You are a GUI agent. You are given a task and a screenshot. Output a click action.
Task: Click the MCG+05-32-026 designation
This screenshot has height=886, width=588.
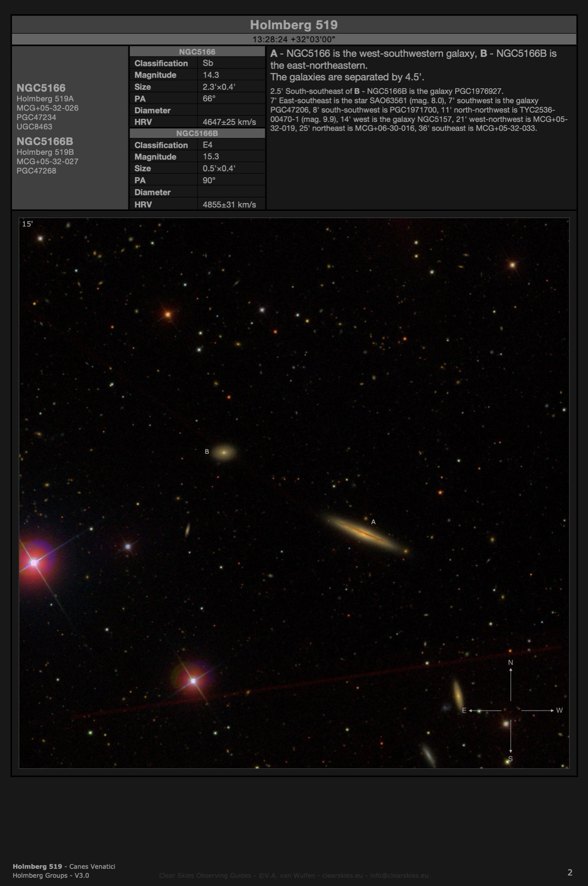[47, 108]
